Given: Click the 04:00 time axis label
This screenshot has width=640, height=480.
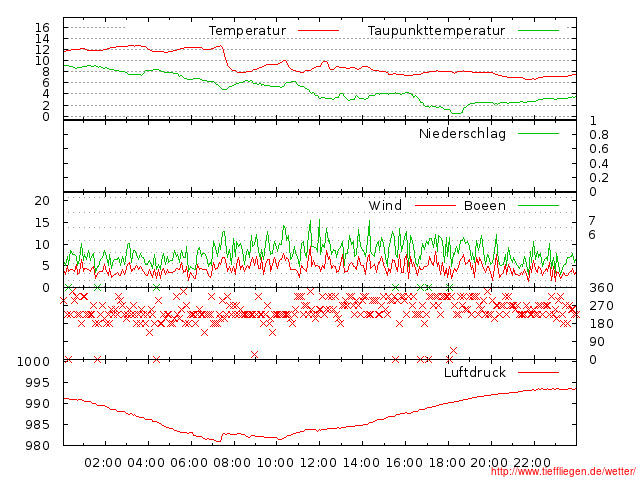Looking at the screenshot, I should tap(146, 463).
